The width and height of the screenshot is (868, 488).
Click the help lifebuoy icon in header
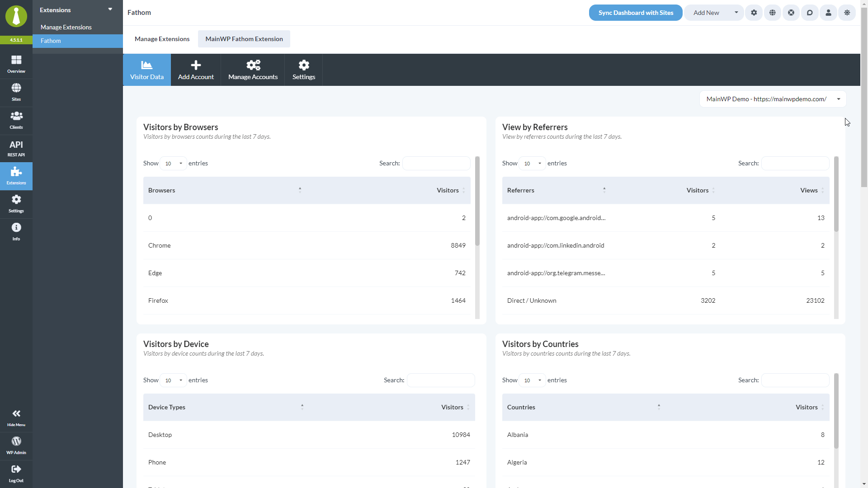[x=791, y=13]
